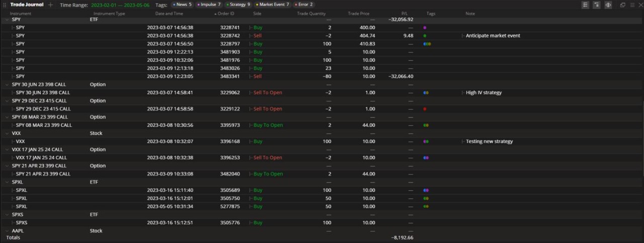Click the SPXS row with order 3505776
The width and height of the screenshot is (644, 243).
pyautogui.click(x=322, y=223)
